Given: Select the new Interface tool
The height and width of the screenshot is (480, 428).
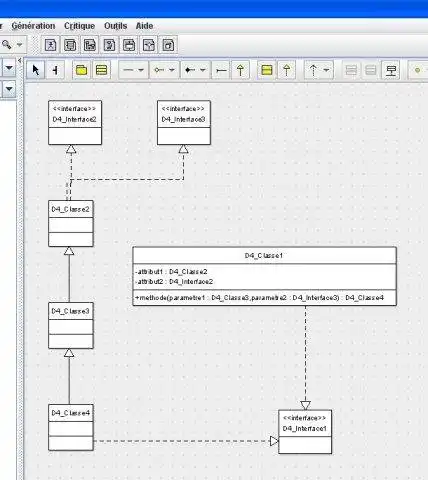Looking at the screenshot, I should tap(267, 70).
